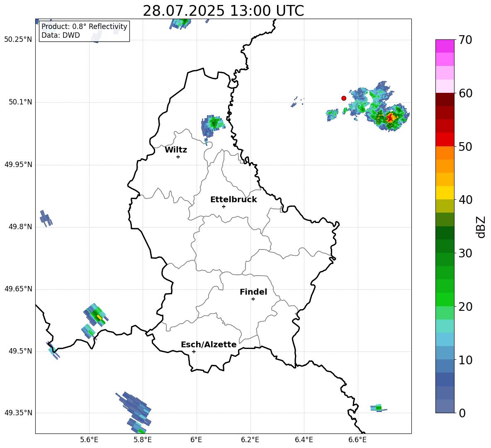Click the Esch/Alzette location cross marker

[x=194, y=351]
